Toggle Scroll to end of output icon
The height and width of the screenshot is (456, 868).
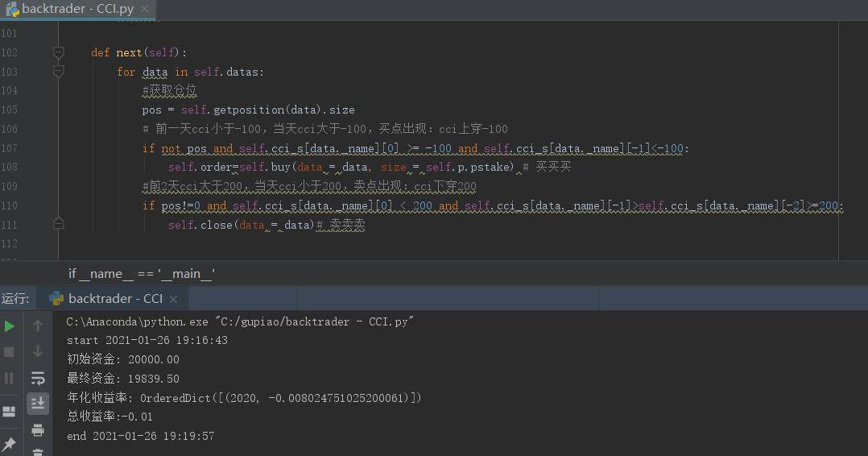point(38,403)
